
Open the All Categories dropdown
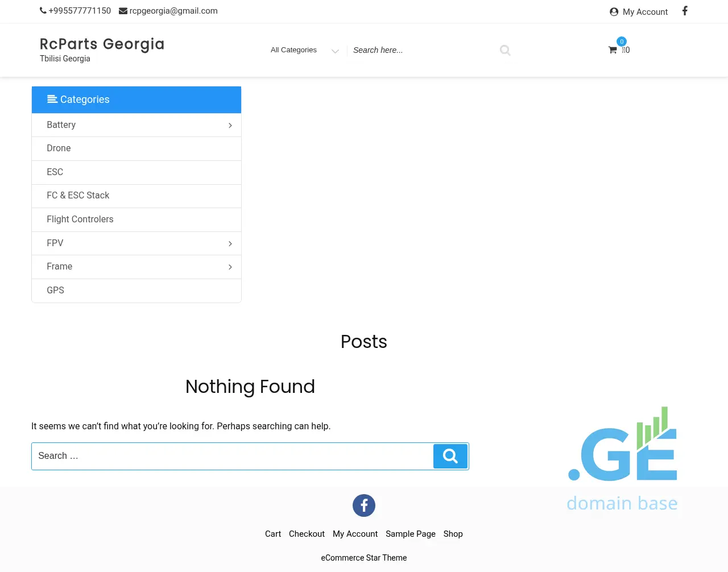304,50
